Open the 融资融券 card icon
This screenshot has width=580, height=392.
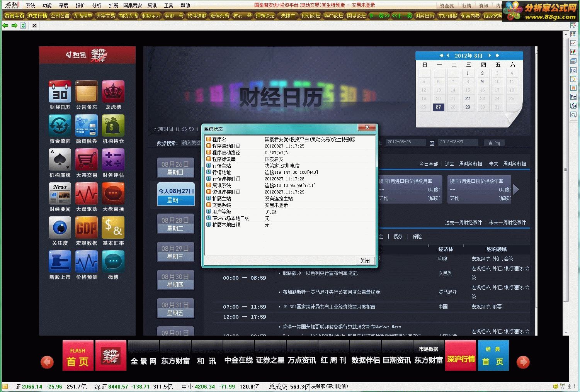[87, 126]
